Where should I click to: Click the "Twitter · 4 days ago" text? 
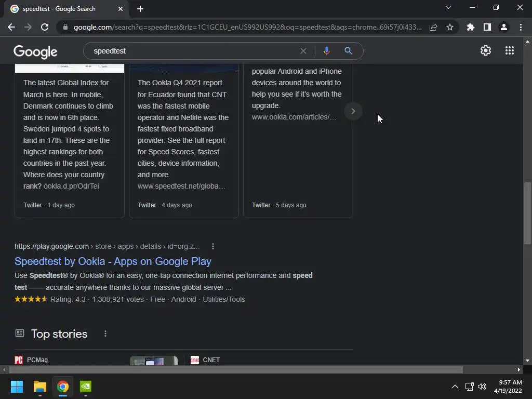coord(165,205)
